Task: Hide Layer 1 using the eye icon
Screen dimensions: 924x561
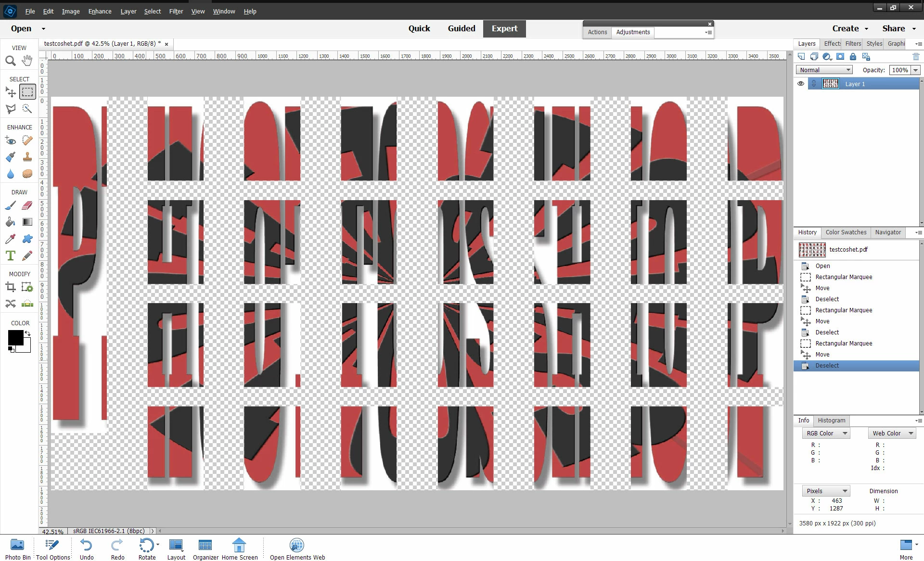Action: (801, 84)
